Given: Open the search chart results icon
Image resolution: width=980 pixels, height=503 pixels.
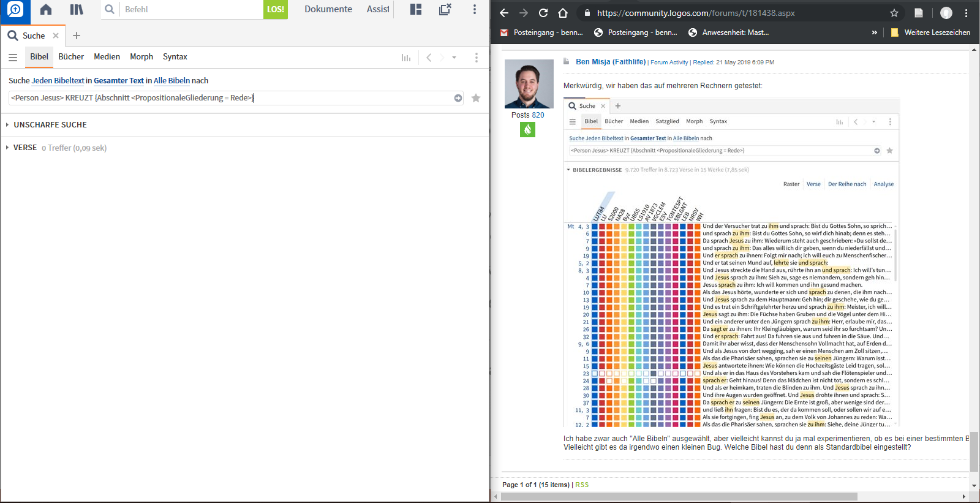Looking at the screenshot, I should 406,58.
